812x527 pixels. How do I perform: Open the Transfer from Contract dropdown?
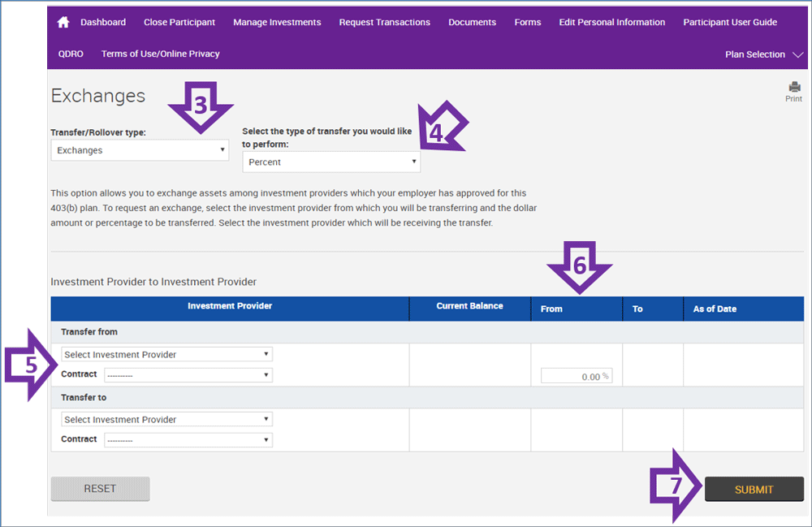click(x=188, y=375)
